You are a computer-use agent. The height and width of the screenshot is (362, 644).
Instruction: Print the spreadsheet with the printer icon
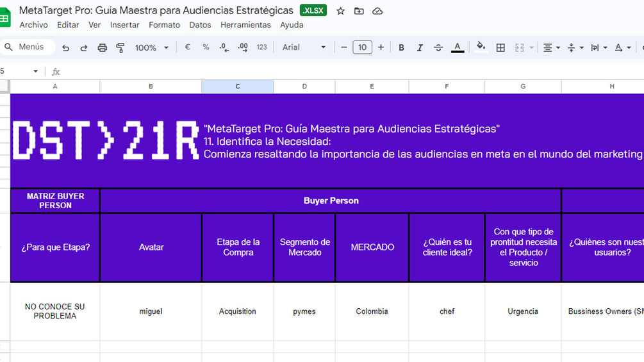[103, 47]
